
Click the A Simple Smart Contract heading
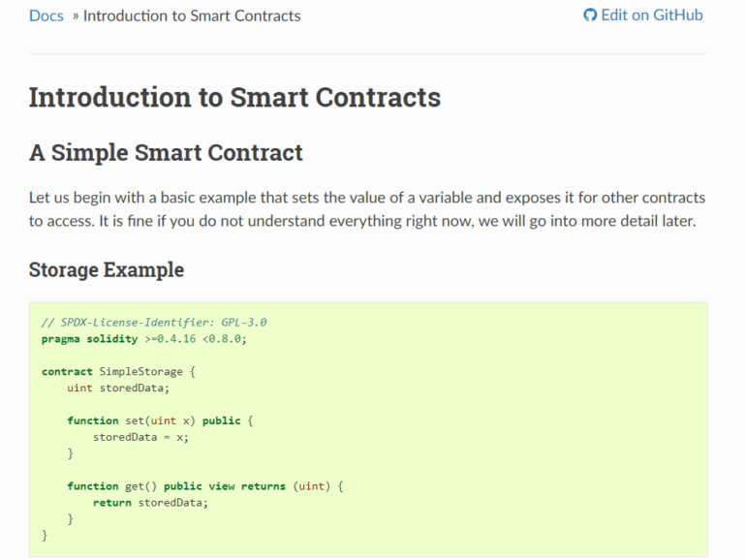(x=166, y=153)
